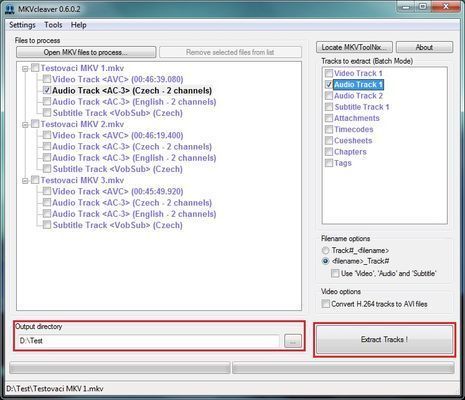
Task: Click the About button
Action: 424,47
